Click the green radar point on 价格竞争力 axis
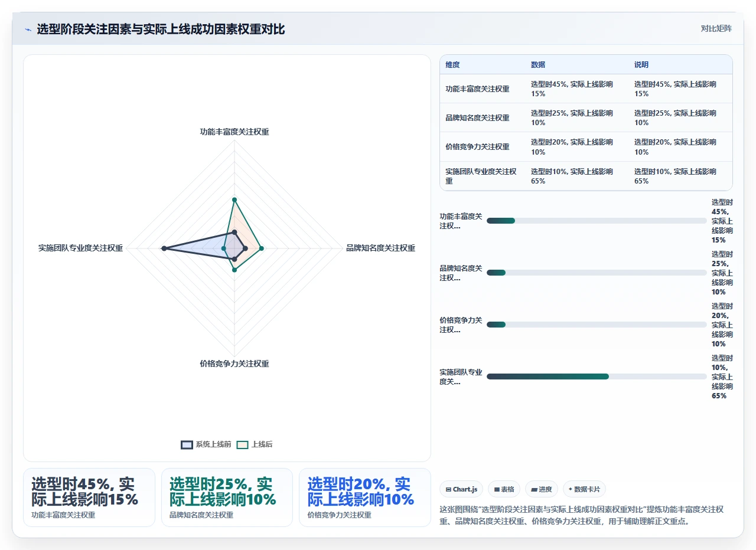This screenshot has width=756, height=550. point(234,270)
